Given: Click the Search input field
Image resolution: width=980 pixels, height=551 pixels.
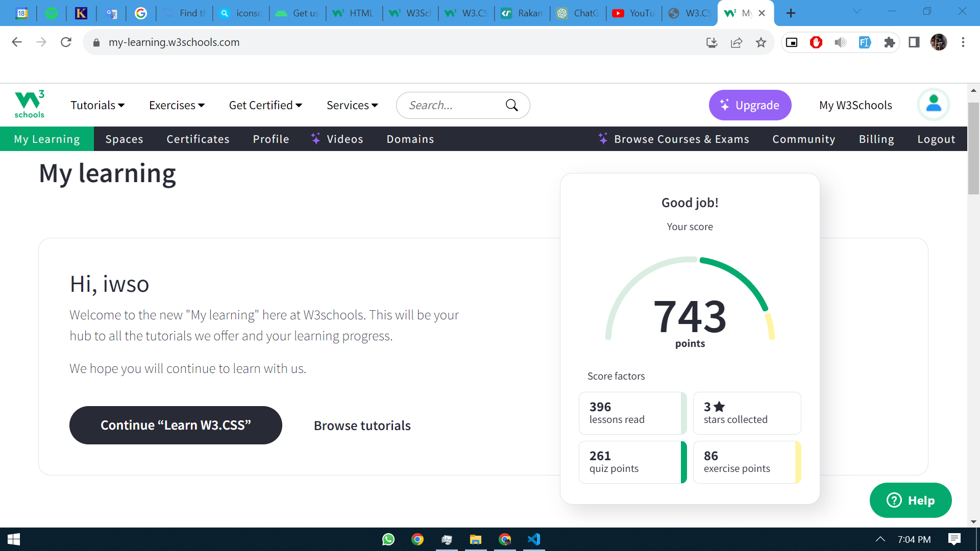Looking at the screenshot, I should 449,105.
